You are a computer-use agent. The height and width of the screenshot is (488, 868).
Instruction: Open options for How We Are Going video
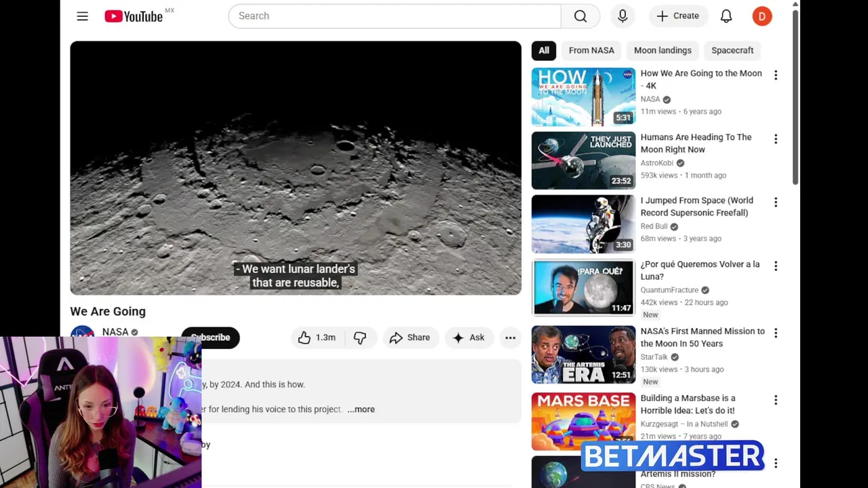pos(776,75)
